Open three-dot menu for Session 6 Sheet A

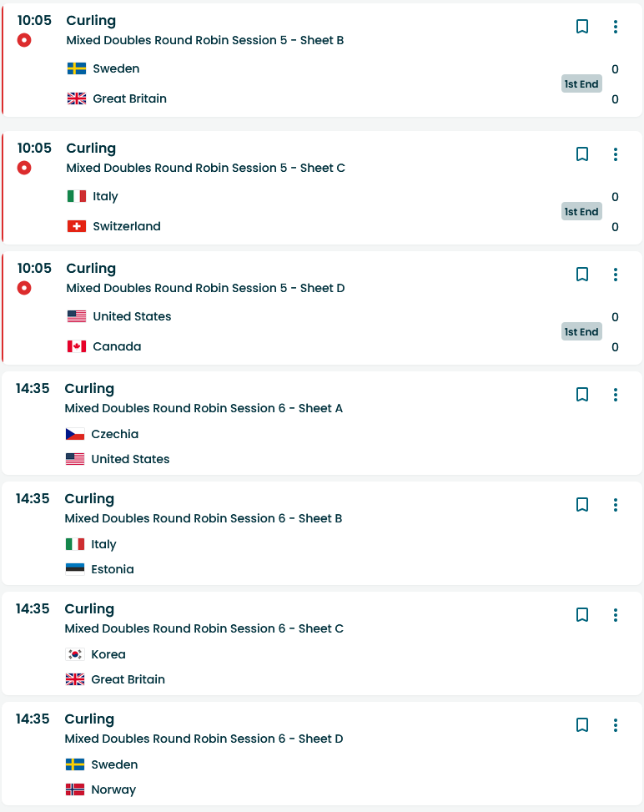(x=616, y=395)
